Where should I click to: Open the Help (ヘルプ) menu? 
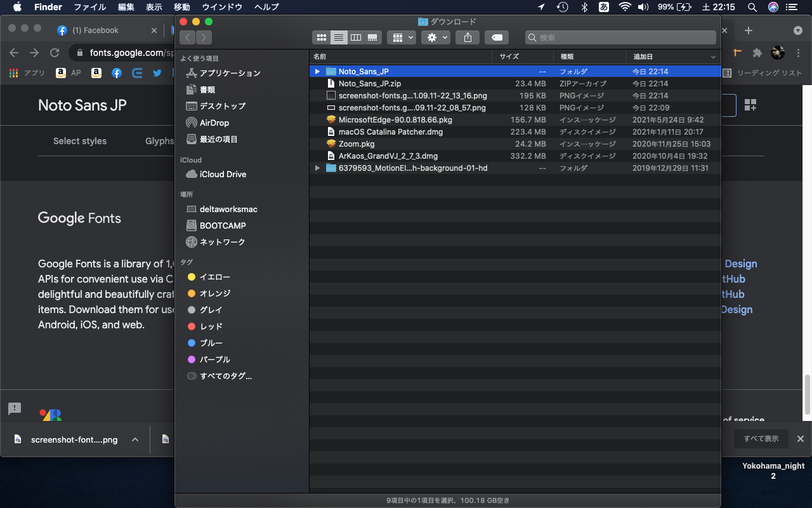click(x=266, y=7)
